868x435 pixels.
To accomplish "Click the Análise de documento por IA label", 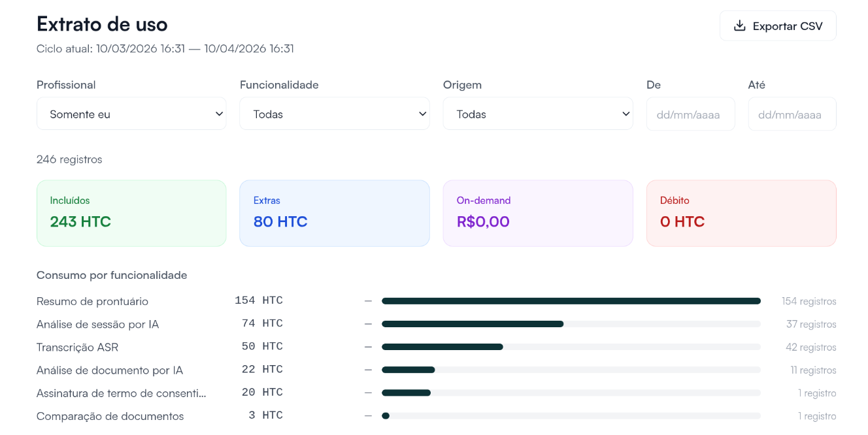I will [110, 370].
